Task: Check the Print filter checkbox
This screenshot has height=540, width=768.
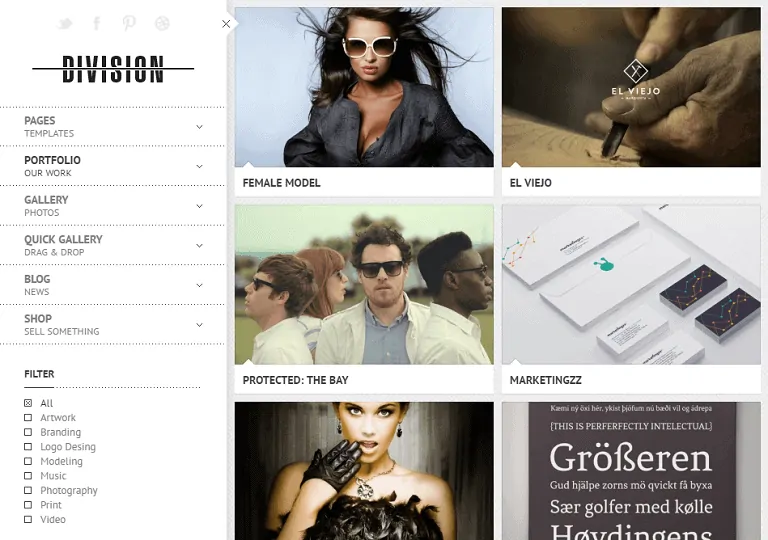Action: point(28,505)
